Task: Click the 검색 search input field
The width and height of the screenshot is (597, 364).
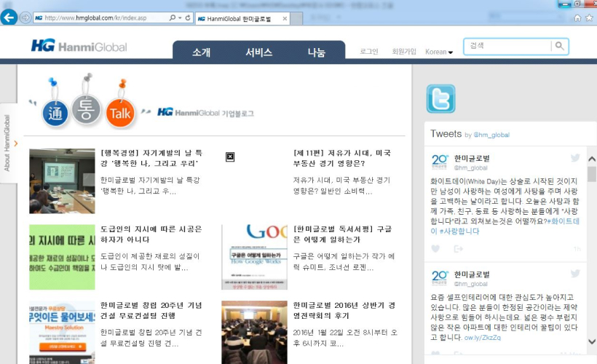Action: [x=507, y=46]
